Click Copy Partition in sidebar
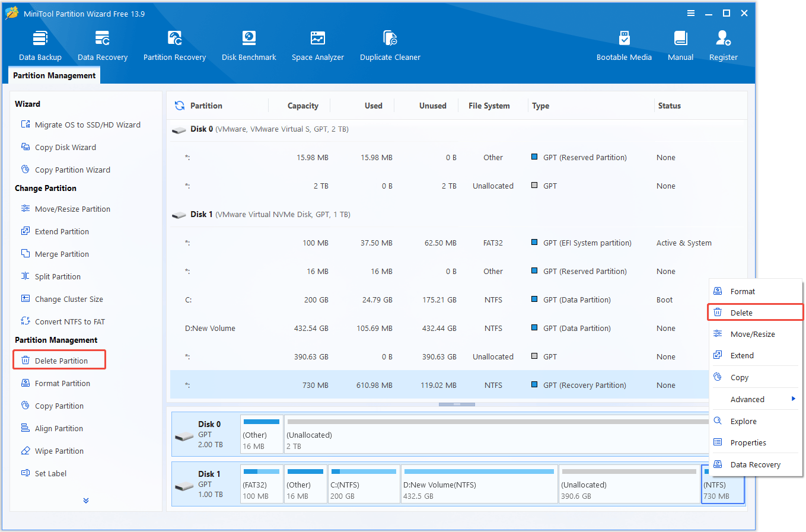806x532 pixels. tap(52, 406)
